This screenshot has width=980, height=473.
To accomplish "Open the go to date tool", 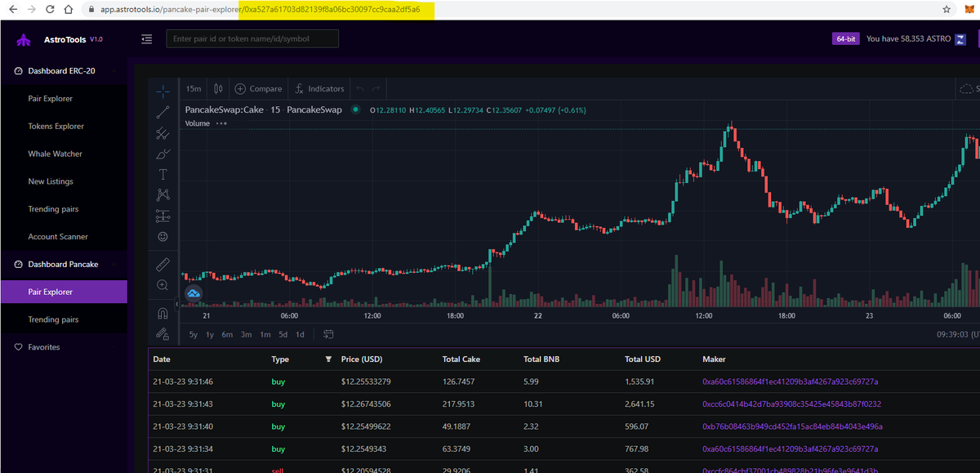I will click(328, 334).
